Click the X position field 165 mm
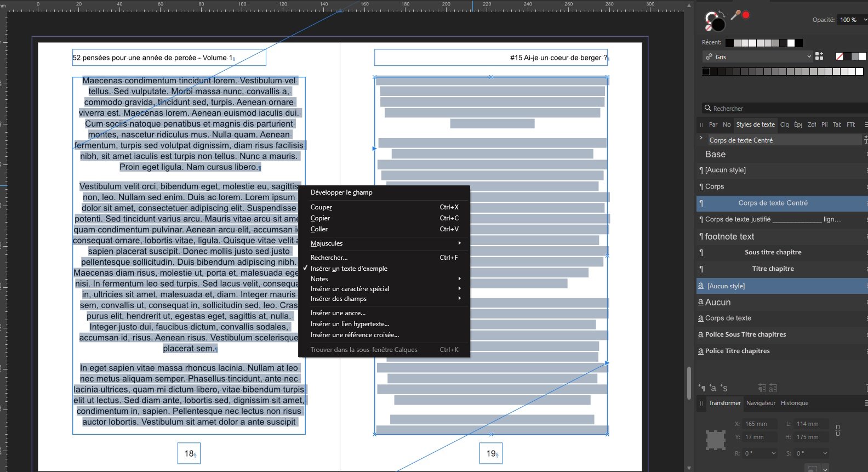 point(759,424)
